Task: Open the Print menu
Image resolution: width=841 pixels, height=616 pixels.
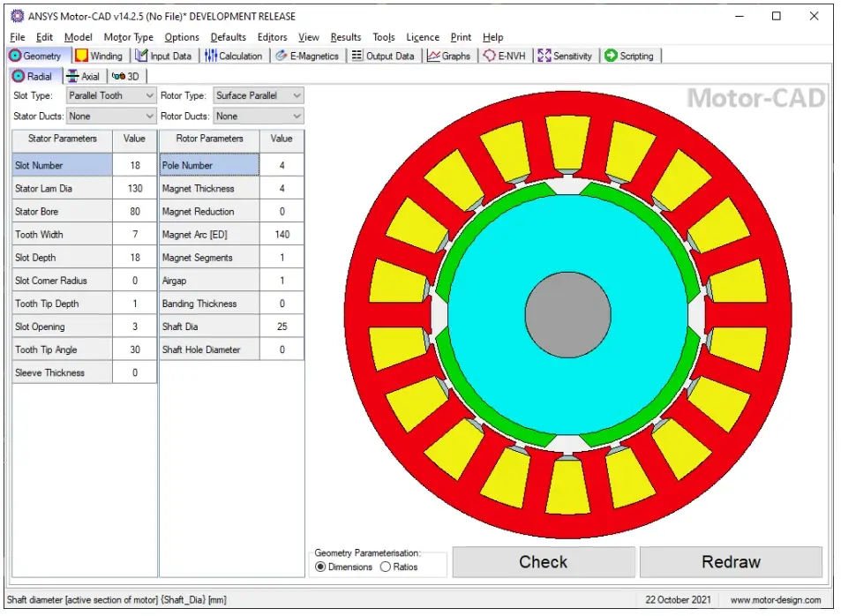Action: click(x=461, y=37)
